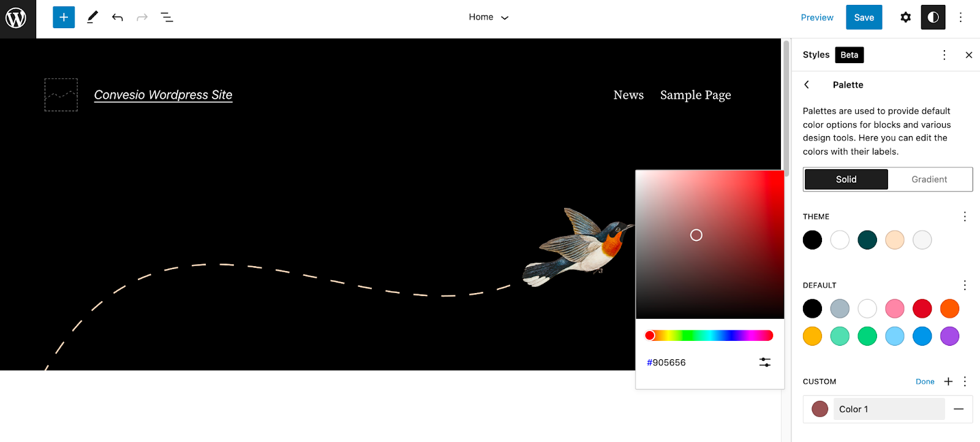Switch to the Gradient tab
The width and height of the screenshot is (980, 442).
[x=929, y=179]
